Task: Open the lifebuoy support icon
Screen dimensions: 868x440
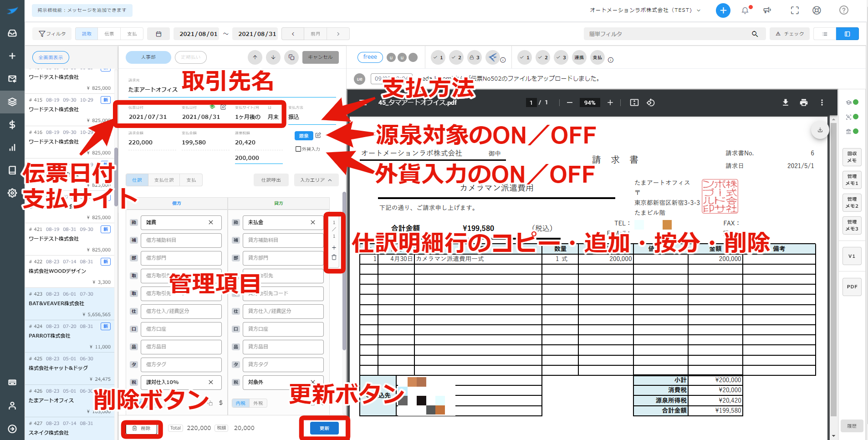Action: [817, 10]
